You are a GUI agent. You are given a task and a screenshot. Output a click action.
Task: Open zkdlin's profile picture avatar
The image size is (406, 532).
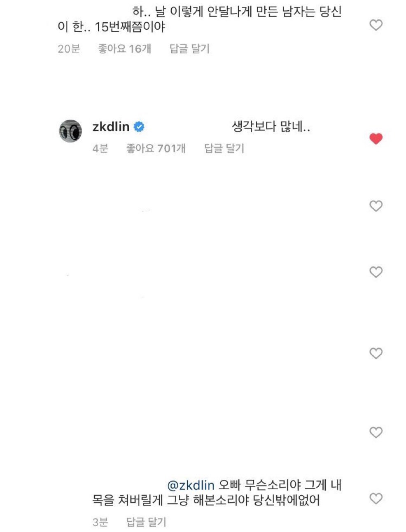(x=70, y=131)
